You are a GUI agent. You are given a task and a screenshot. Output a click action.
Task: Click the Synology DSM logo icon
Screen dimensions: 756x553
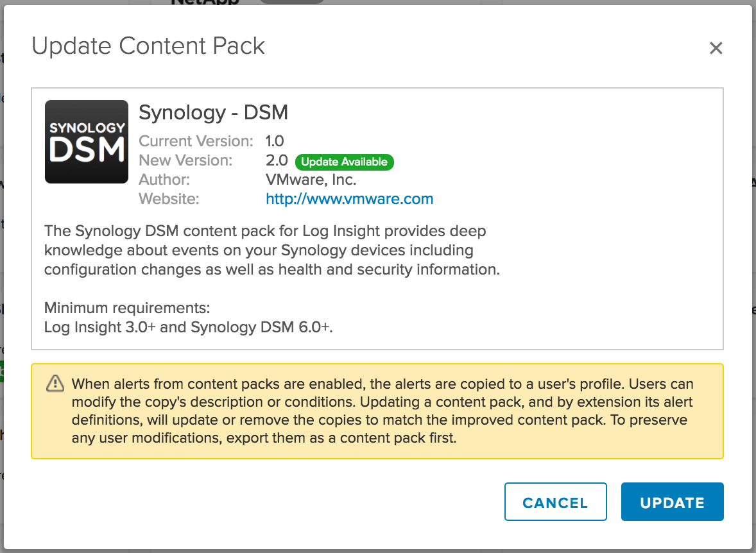[87, 142]
